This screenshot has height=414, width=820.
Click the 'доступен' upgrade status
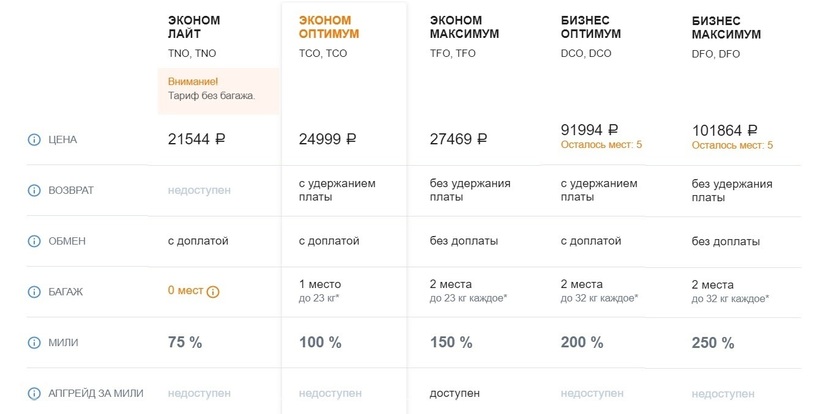pos(453,393)
